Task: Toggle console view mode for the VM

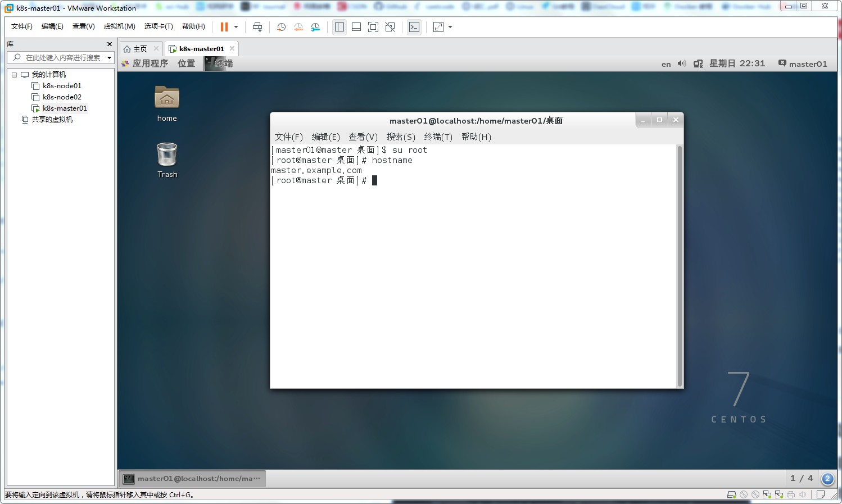Action: coord(414,27)
